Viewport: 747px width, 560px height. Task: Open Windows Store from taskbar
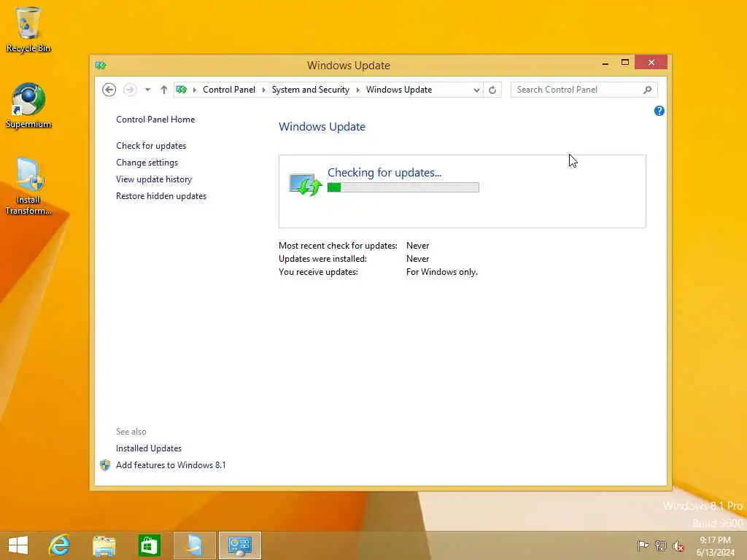(x=149, y=545)
